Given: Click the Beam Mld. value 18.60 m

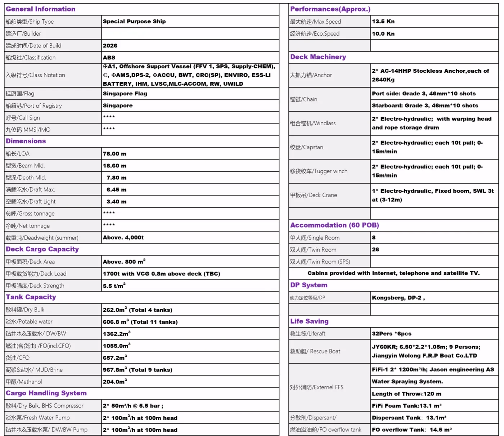Looking at the screenshot, I should pyautogui.click(x=114, y=166).
